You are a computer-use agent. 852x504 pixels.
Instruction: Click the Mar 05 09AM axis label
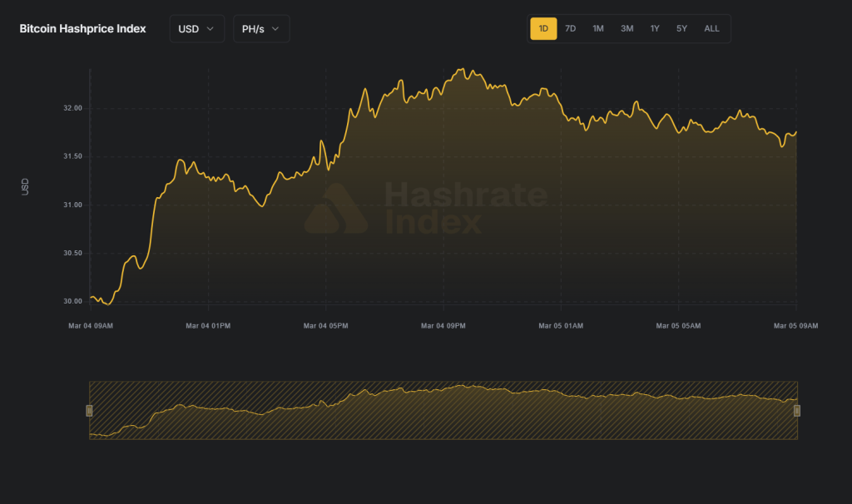point(797,326)
